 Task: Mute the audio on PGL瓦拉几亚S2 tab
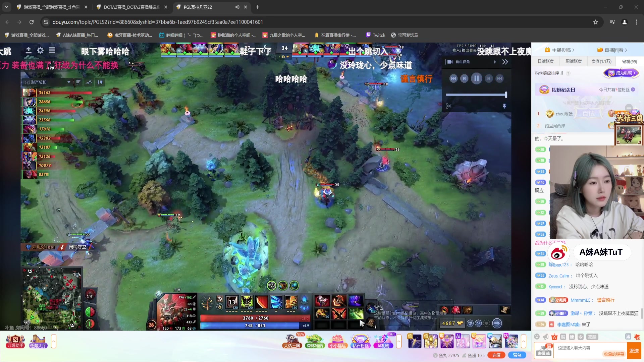click(237, 7)
